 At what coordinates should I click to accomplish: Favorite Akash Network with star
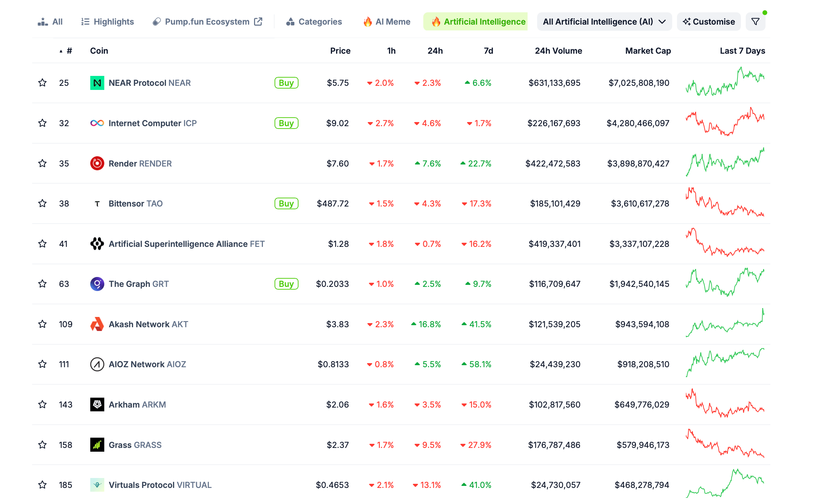[x=42, y=324]
